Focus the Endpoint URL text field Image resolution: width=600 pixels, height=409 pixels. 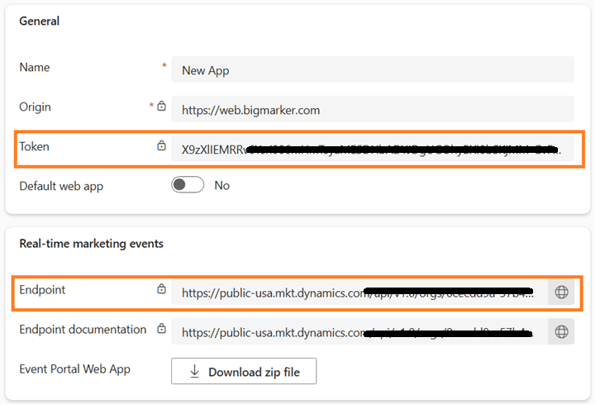pyautogui.click(x=358, y=292)
